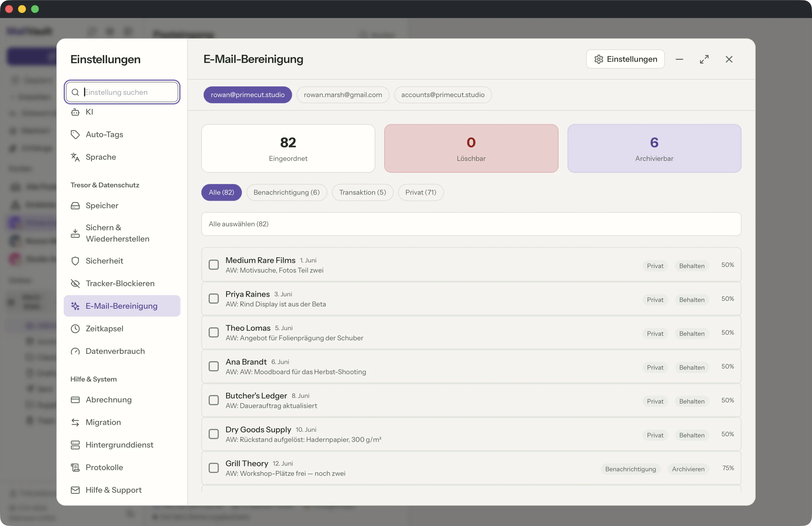Select the Alle (82) filter tab
Image resolution: width=812 pixels, height=526 pixels.
pos(221,192)
